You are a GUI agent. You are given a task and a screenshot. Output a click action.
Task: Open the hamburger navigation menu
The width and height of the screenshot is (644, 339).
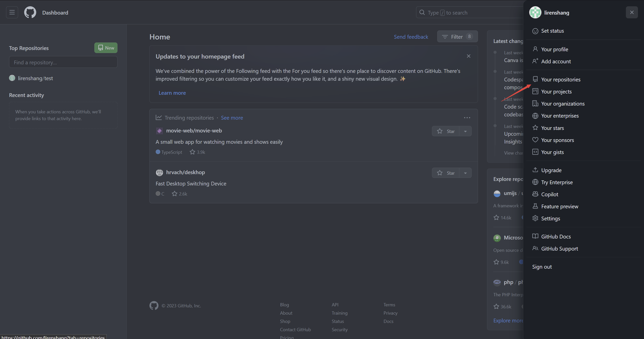[x=12, y=12]
